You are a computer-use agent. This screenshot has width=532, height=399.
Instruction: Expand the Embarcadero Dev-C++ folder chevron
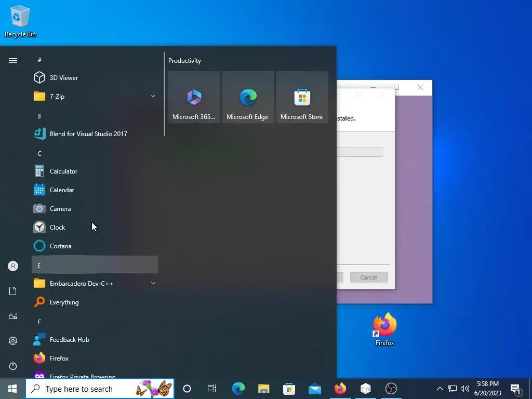click(x=153, y=283)
